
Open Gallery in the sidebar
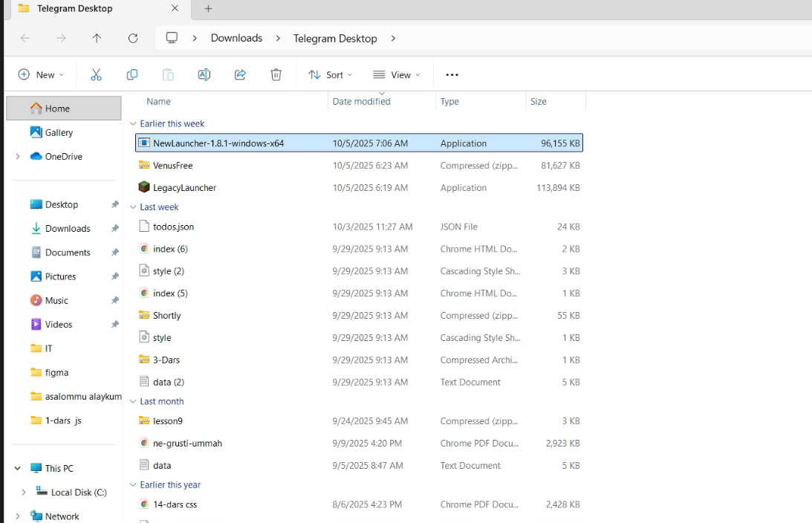(59, 132)
